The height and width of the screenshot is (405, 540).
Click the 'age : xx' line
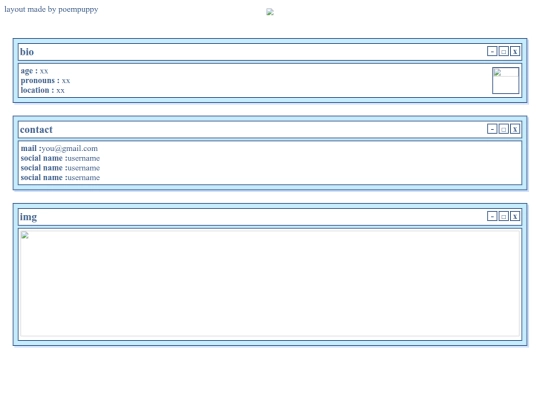pos(34,71)
